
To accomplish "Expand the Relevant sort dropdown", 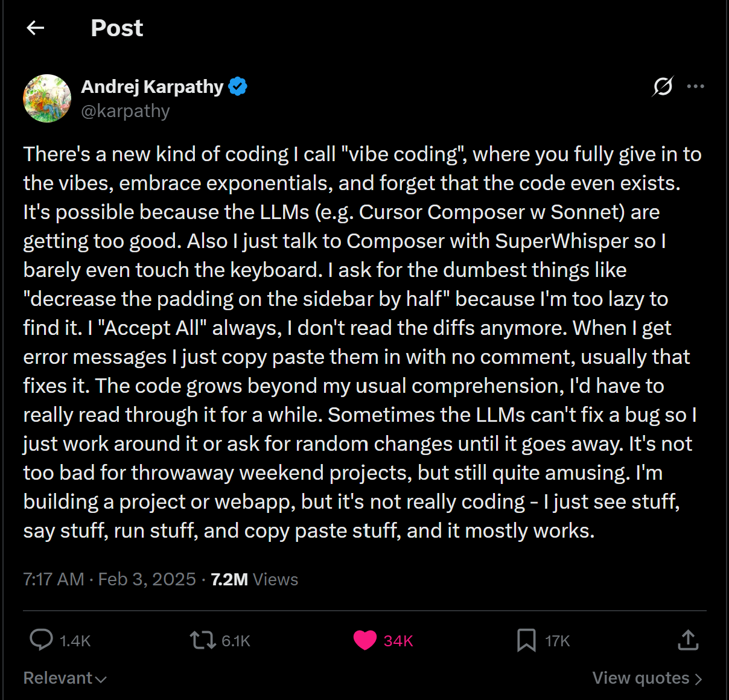I will 65,678.
